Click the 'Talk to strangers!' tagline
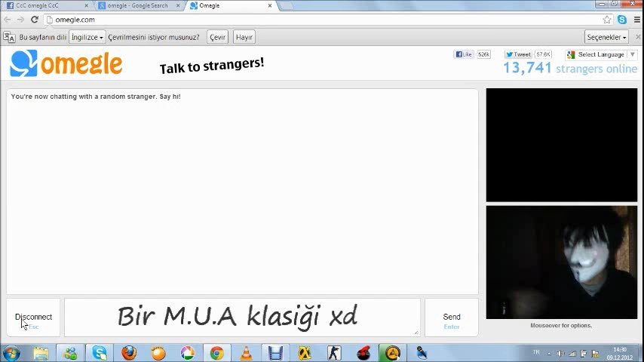Image resolution: width=644 pixels, height=362 pixels. (211, 66)
